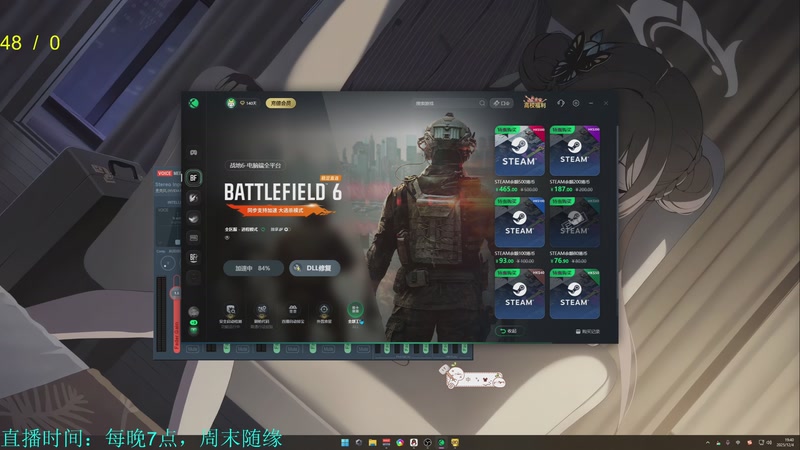Click the gold 充值会员 recharge button

point(281,103)
